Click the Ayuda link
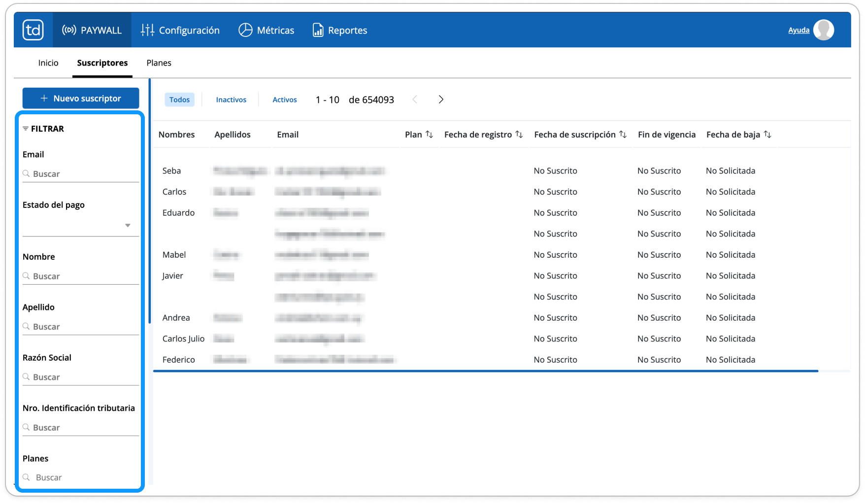This screenshot has height=504, width=865. pos(798,30)
